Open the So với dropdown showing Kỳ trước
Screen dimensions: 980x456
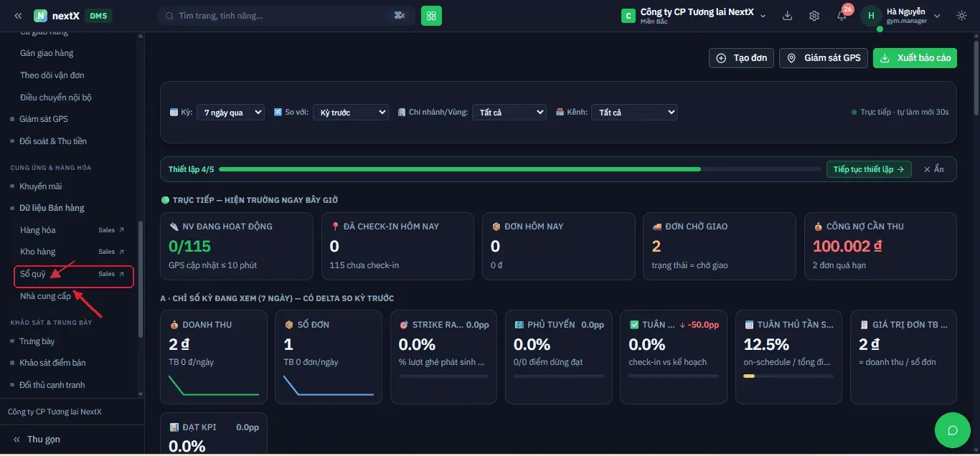point(350,113)
